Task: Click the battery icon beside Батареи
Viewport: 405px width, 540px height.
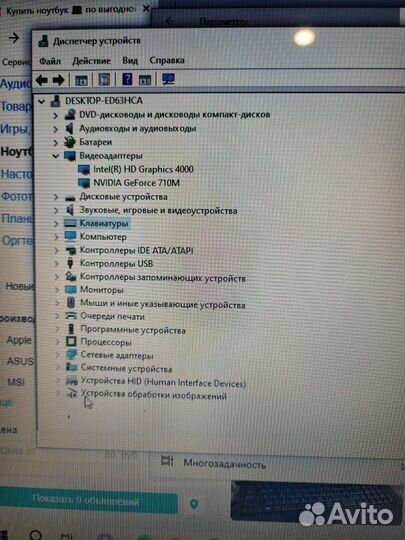Action: (x=70, y=142)
